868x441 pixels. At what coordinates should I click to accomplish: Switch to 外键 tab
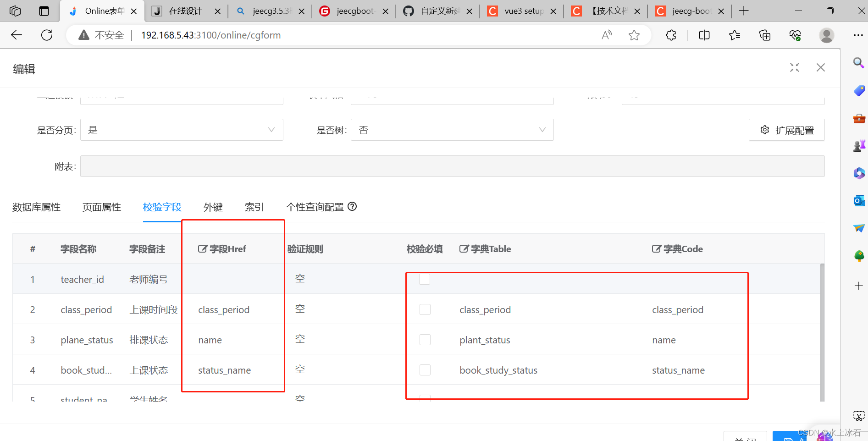(213, 207)
